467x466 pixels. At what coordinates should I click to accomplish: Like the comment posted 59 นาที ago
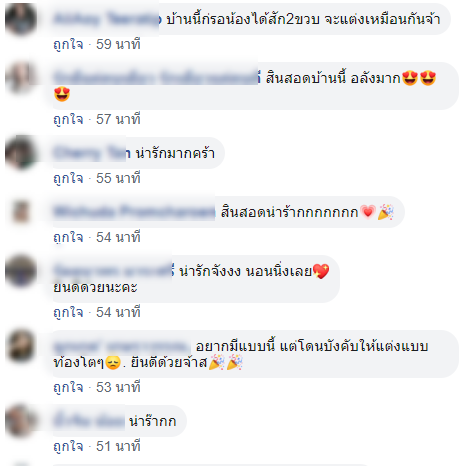tap(68, 44)
